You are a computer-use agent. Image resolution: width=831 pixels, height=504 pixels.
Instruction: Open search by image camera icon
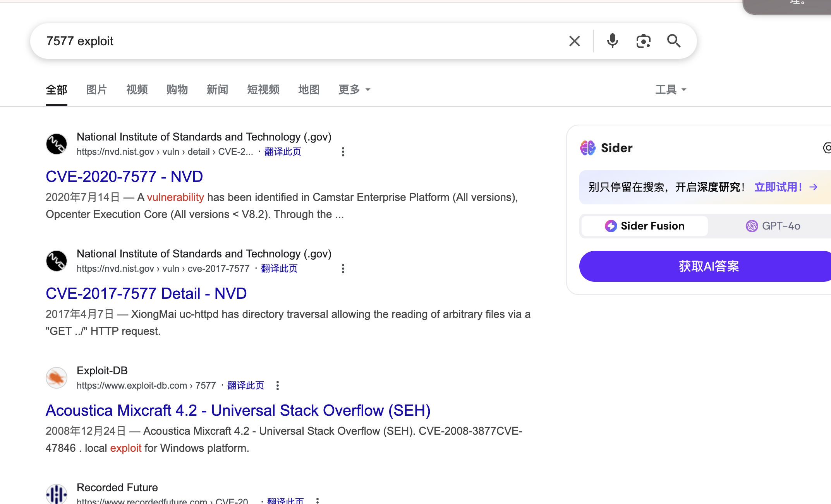[x=643, y=41]
